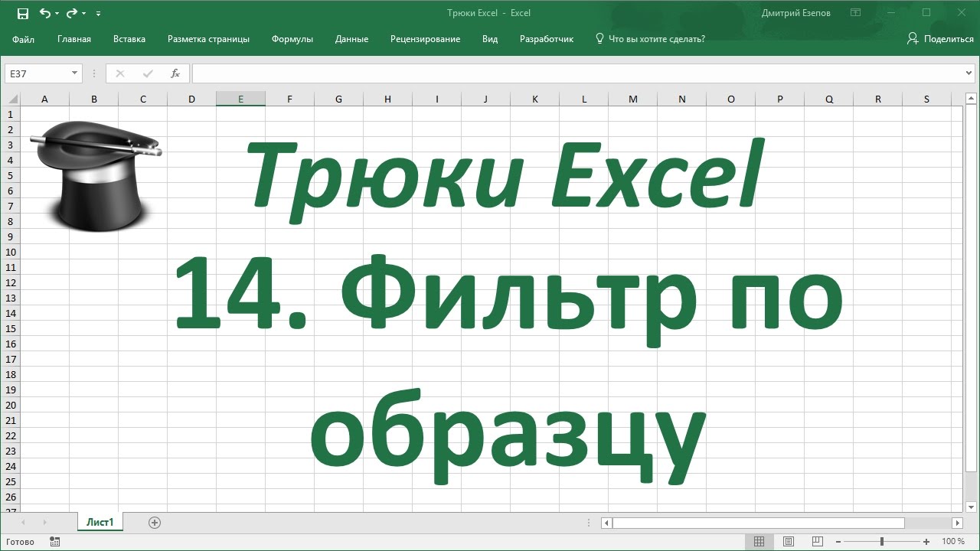
Task: Open the Разметка страницы tab
Action: (x=208, y=39)
